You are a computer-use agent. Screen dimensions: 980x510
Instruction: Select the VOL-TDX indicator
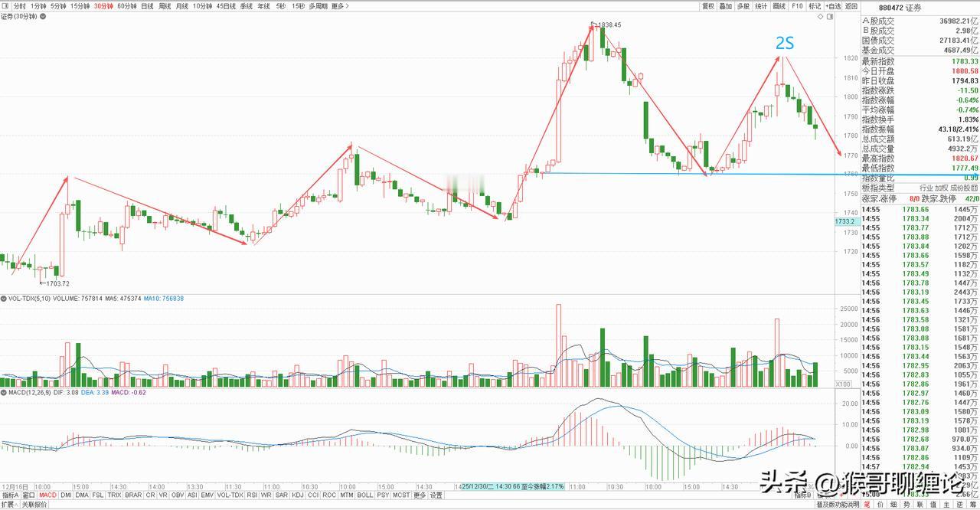[230, 495]
